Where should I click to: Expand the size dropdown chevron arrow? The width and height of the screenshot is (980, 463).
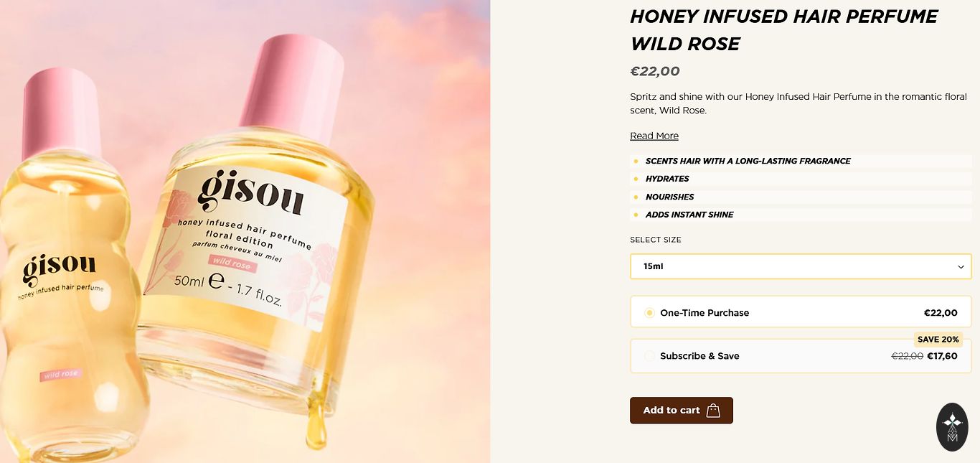(x=961, y=267)
